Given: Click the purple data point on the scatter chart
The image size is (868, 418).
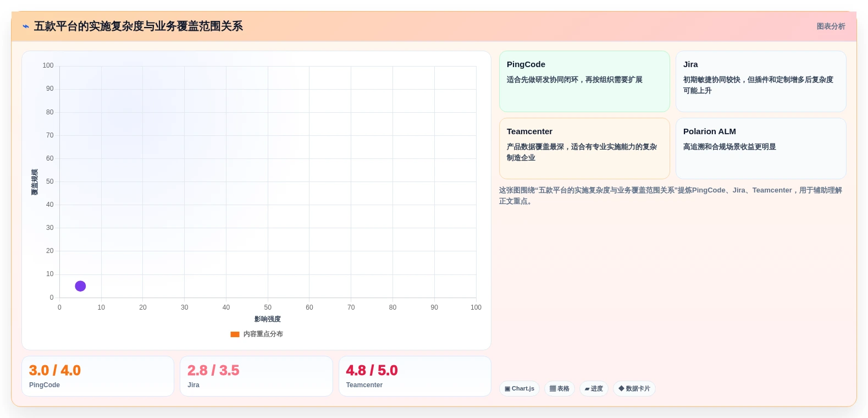Looking at the screenshot, I should tap(80, 286).
